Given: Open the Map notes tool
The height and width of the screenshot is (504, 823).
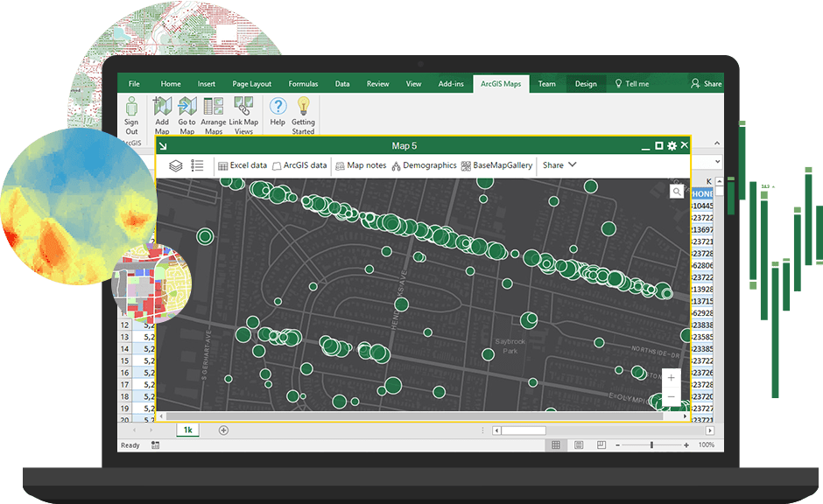Looking at the screenshot, I should 361,165.
